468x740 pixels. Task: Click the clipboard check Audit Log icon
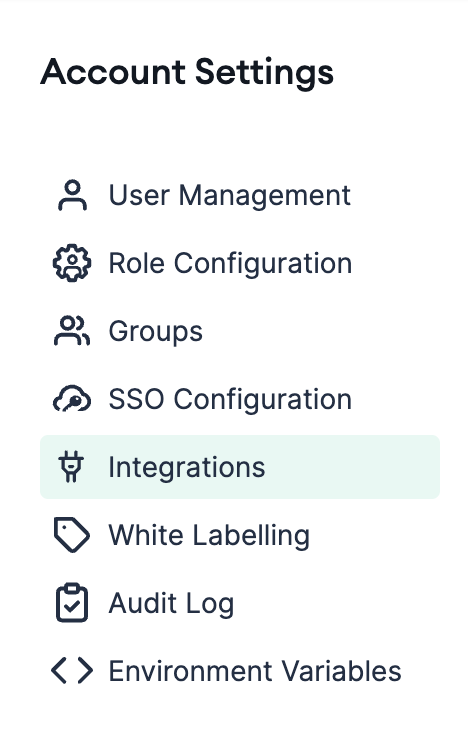click(72, 603)
